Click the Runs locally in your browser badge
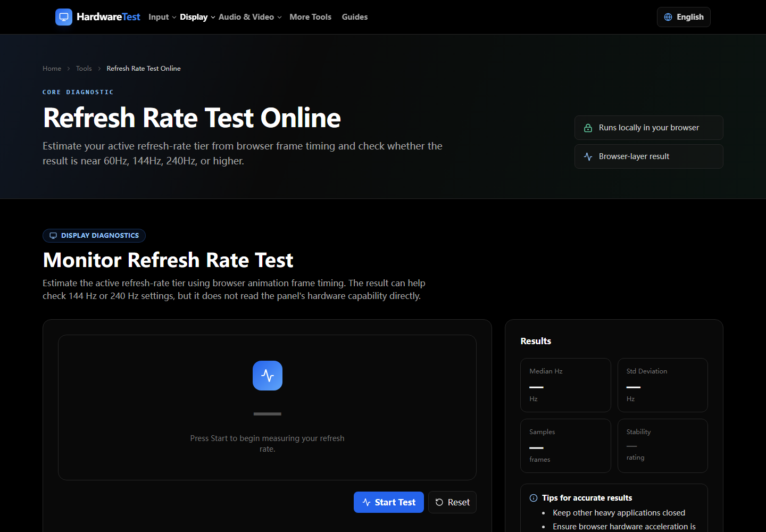Screen dimensions: 766x532 [x=649, y=128]
